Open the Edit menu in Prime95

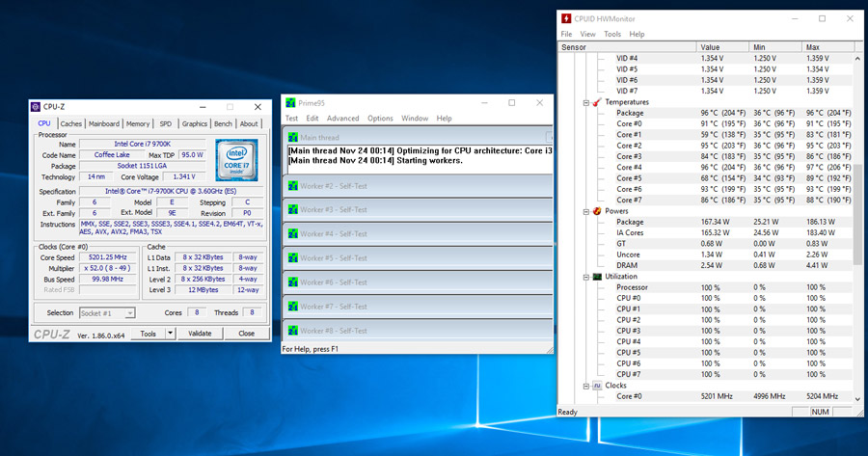[312, 119]
